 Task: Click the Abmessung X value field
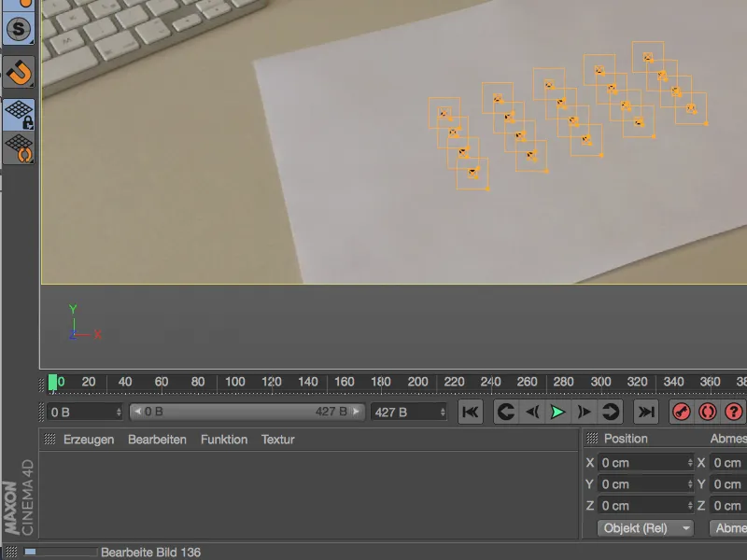[728, 463]
